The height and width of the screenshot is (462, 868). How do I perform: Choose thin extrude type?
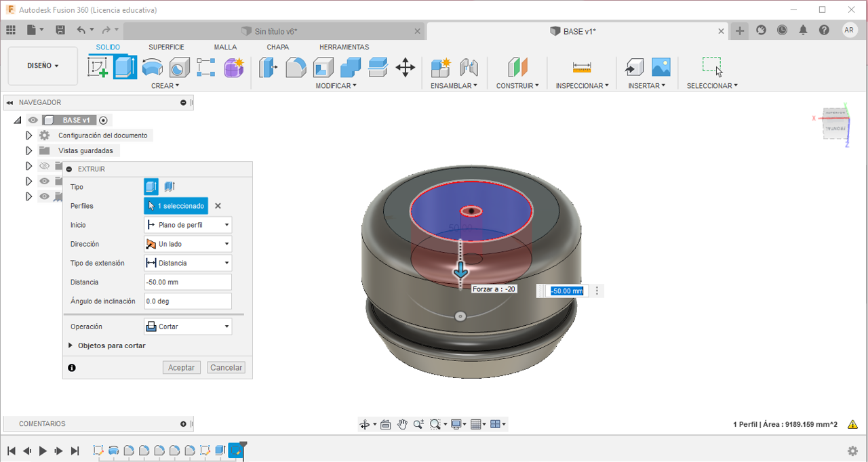pyautogui.click(x=170, y=186)
